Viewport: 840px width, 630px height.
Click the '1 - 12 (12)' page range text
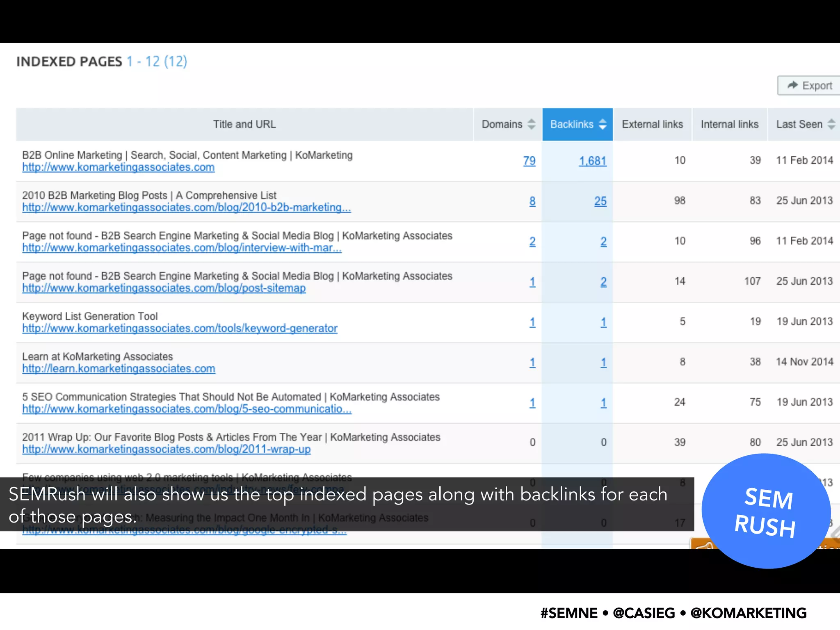point(157,62)
